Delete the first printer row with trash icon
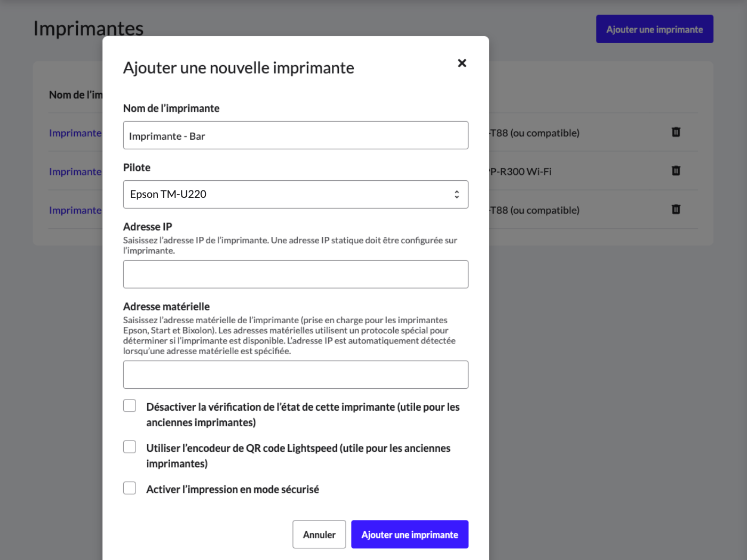The height and width of the screenshot is (560, 747). coord(676,132)
